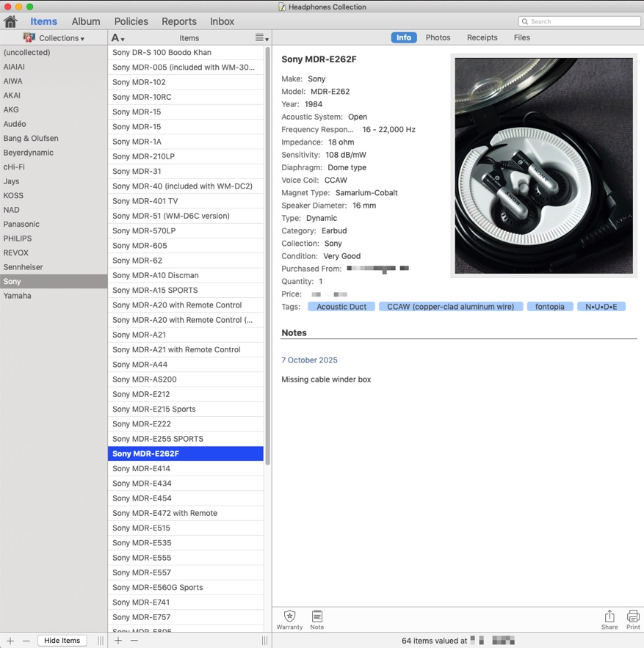Select the AIAIAI collection
The height and width of the screenshot is (648, 644).
pyautogui.click(x=54, y=67)
